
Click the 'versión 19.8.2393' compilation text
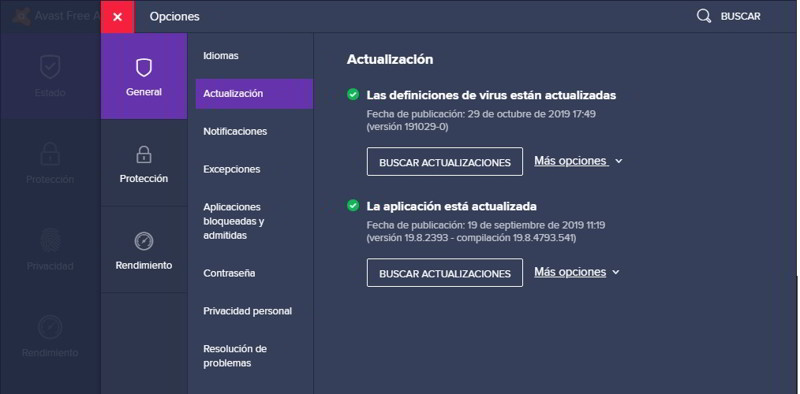[x=471, y=238]
